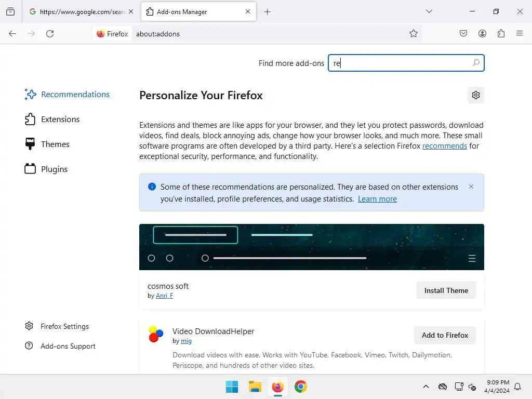Launch Chrome from taskbar
532x399 pixels.
(x=301, y=387)
